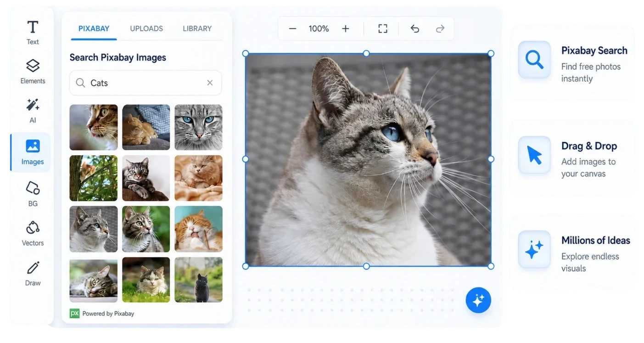Click the bottom-right resize handle of canvas image
Screen dimensions: 644x343
(x=491, y=266)
